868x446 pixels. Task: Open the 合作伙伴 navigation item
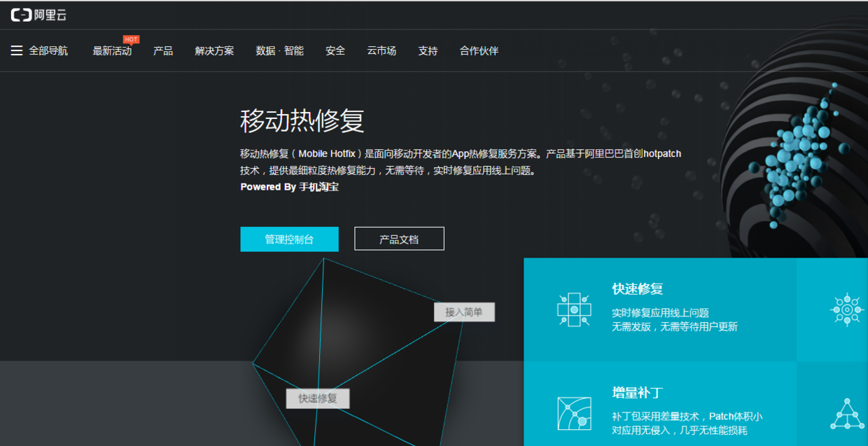tap(479, 51)
